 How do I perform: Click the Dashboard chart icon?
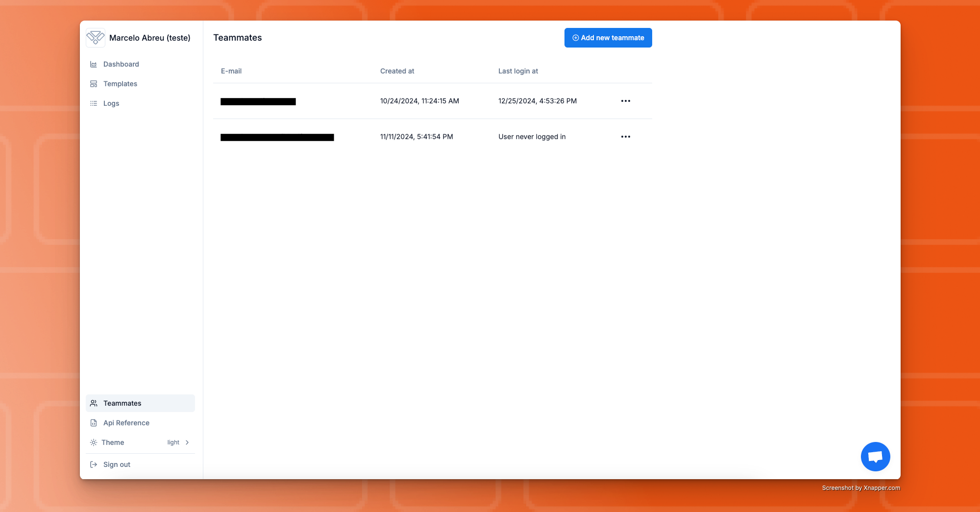click(94, 64)
